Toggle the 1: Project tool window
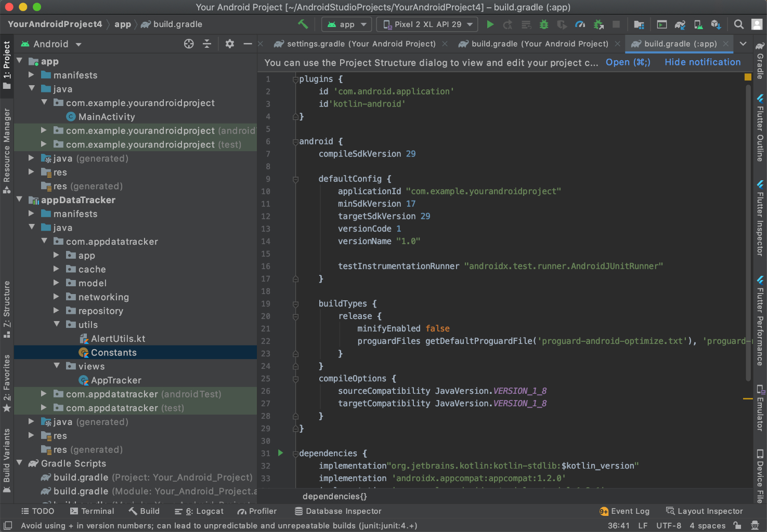767x532 pixels. tap(7, 65)
